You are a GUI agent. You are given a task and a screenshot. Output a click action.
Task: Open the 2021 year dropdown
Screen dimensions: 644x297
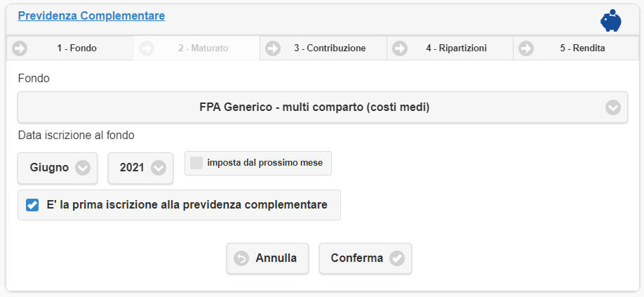coord(140,168)
